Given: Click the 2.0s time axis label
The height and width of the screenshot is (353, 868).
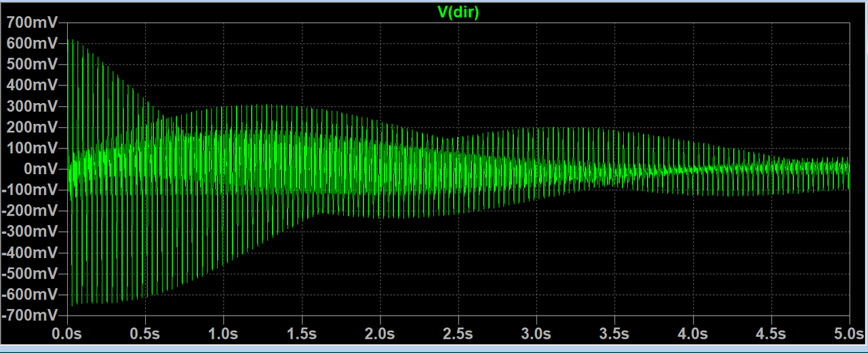Looking at the screenshot, I should pos(380,334).
